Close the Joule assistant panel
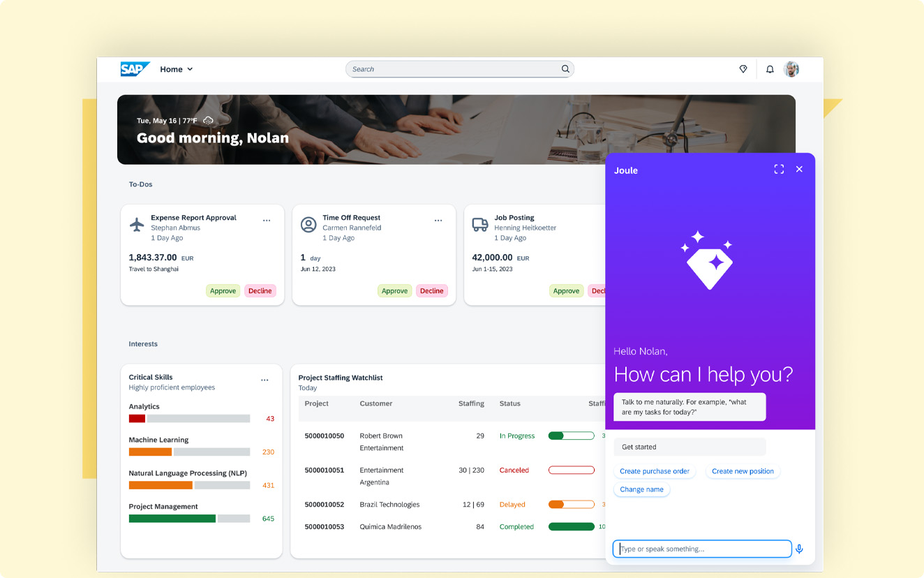924x578 pixels. click(x=799, y=169)
